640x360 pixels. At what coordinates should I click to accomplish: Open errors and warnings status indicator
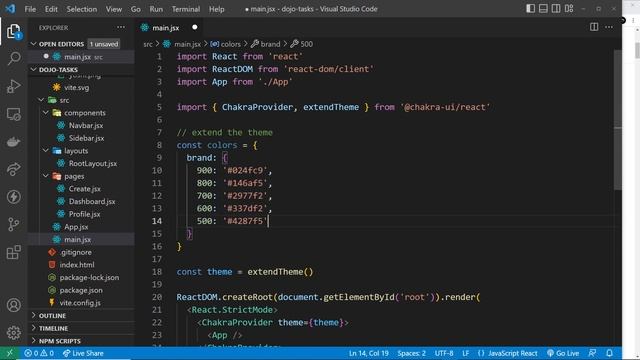[x=39, y=353]
